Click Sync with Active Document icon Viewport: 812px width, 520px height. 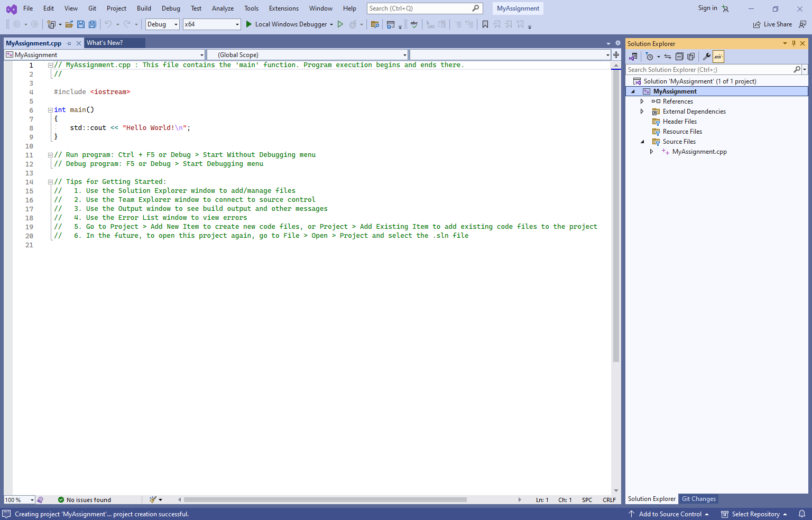click(667, 56)
